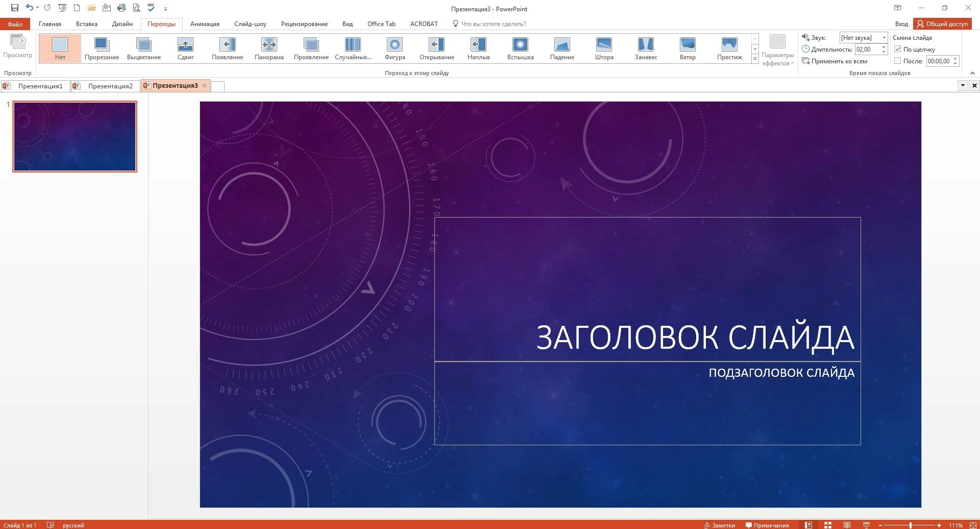
Task: Save the presentation using the floppy icon
Action: click(14, 8)
